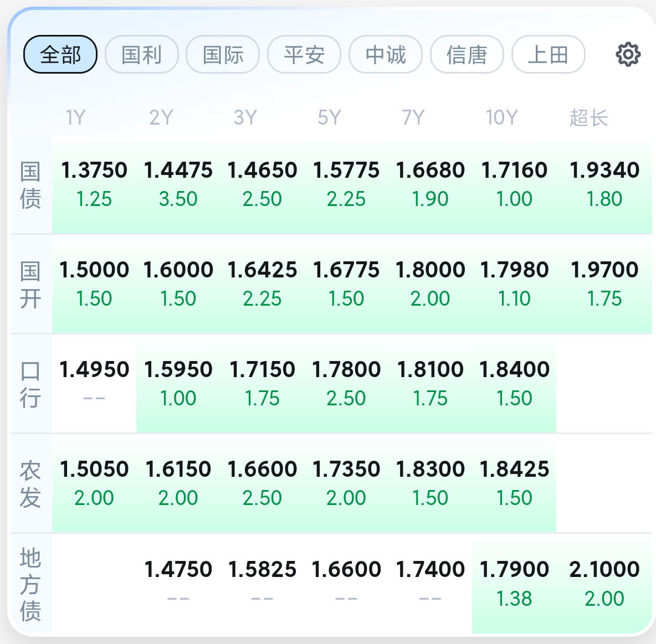Select 国债 超长 cell showing 1.9340
Screen dimensions: 656x644
(x=604, y=184)
